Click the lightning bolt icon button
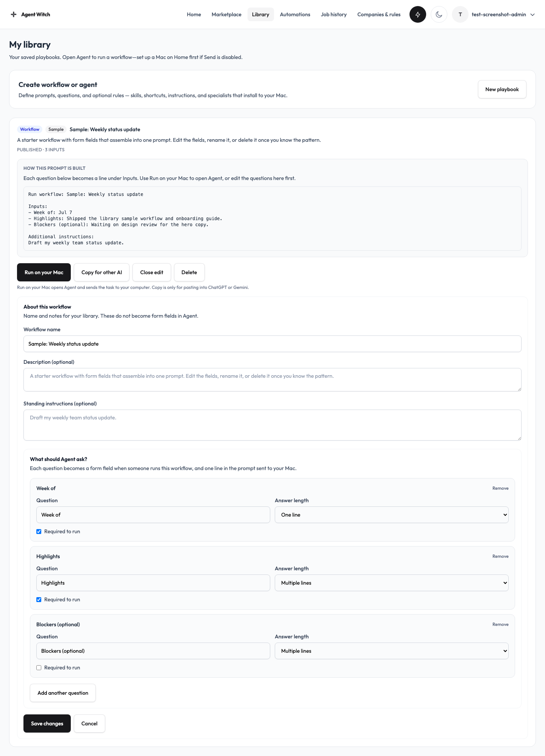 (418, 14)
